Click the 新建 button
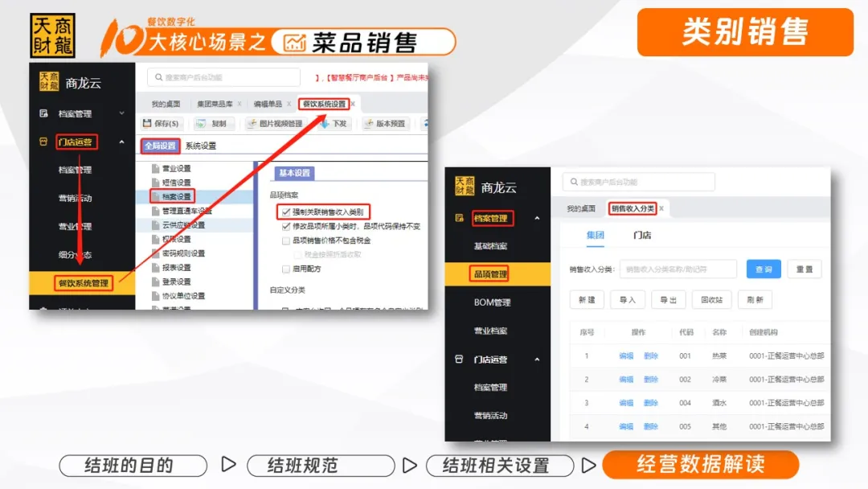Screen dimensions: 868x489 coord(587,300)
